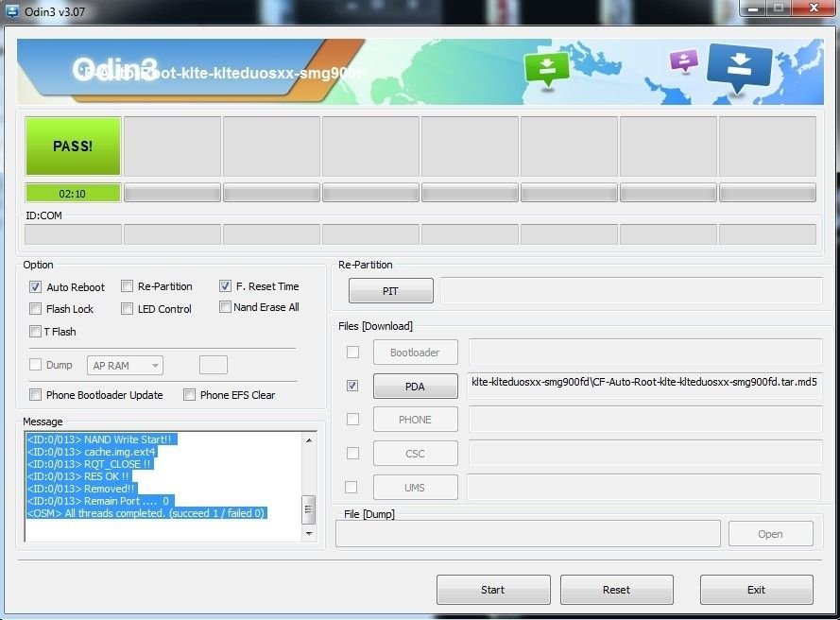Click the UMS file button
840x620 pixels.
click(x=415, y=488)
